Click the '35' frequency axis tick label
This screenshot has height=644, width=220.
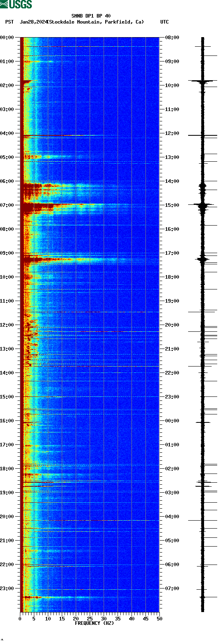tap(118, 619)
